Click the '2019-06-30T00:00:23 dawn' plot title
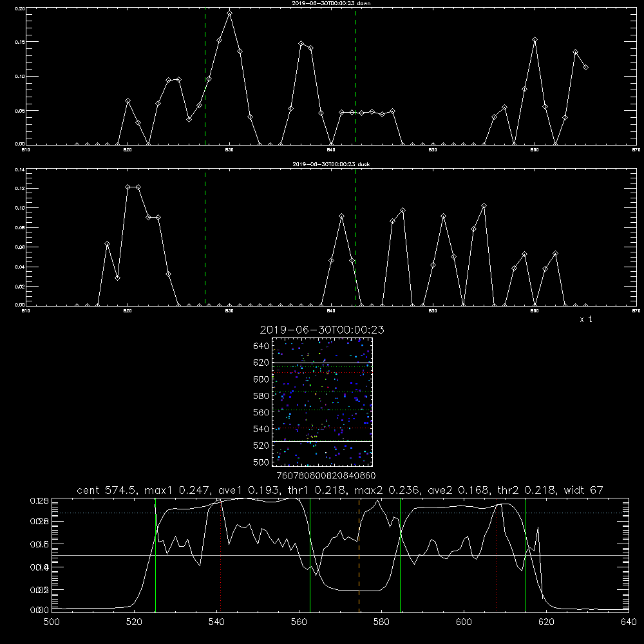This screenshot has width=644, height=644. 331,3
